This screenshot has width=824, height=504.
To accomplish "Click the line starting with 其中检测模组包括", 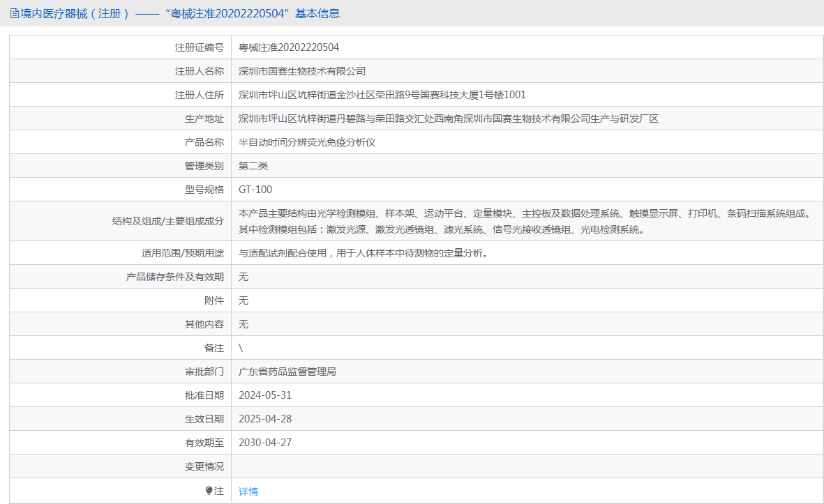I will tap(442, 229).
